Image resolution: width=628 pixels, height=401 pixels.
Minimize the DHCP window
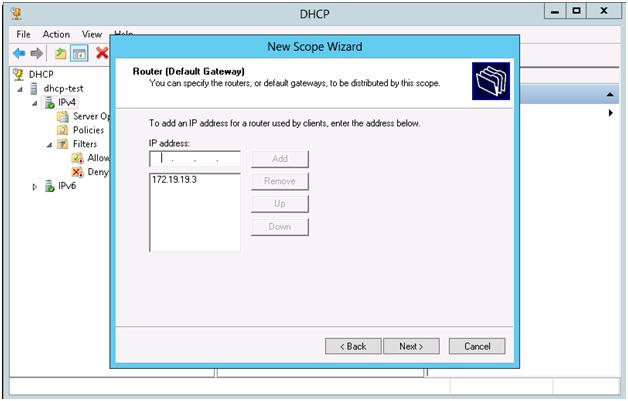click(555, 12)
